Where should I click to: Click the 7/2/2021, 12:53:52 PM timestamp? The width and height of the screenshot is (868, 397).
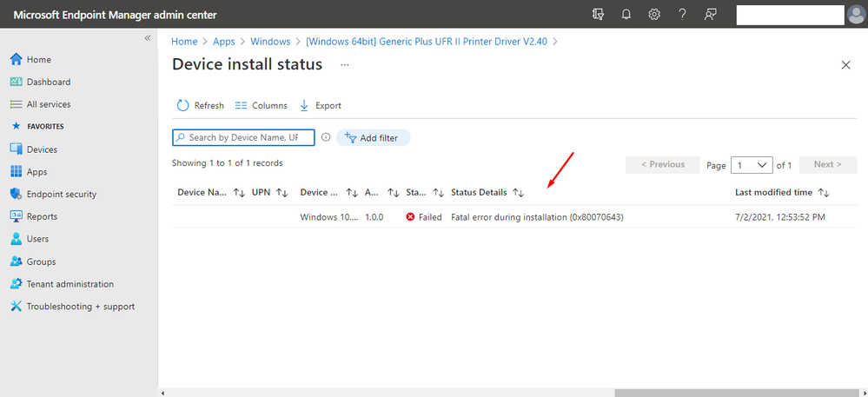(x=780, y=217)
